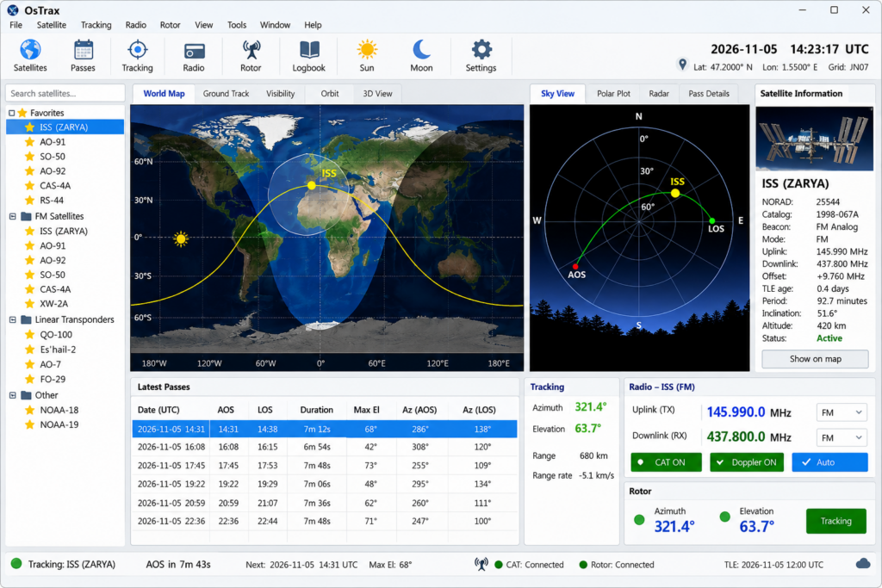Click the green LOS point in Sky View
This screenshot has width=882, height=588.
(712, 221)
